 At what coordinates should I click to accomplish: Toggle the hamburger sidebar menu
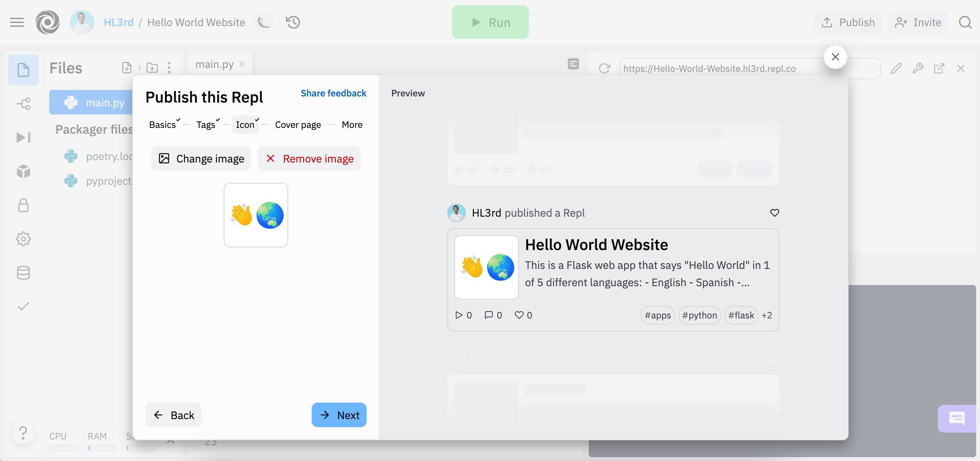(x=17, y=22)
